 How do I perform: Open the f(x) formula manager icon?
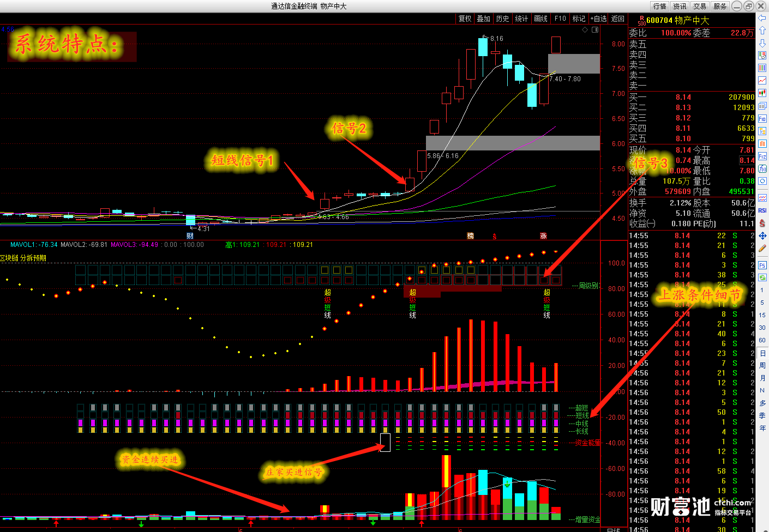[x=762, y=169]
